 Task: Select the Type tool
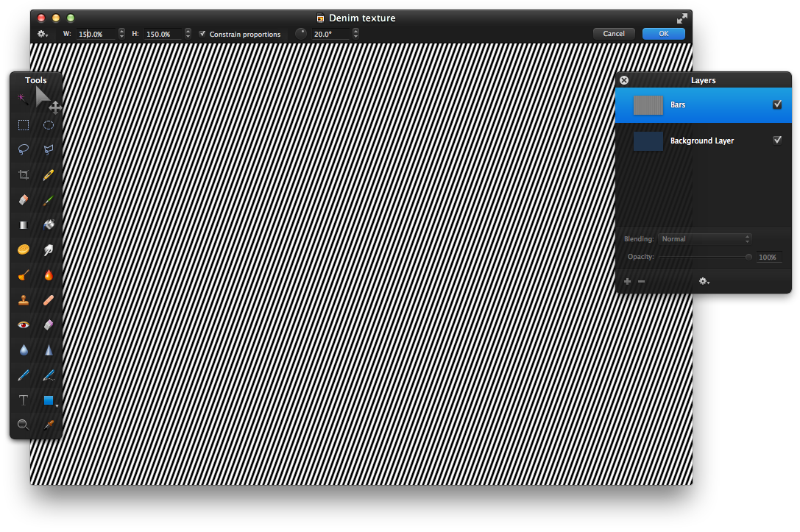pyautogui.click(x=24, y=400)
